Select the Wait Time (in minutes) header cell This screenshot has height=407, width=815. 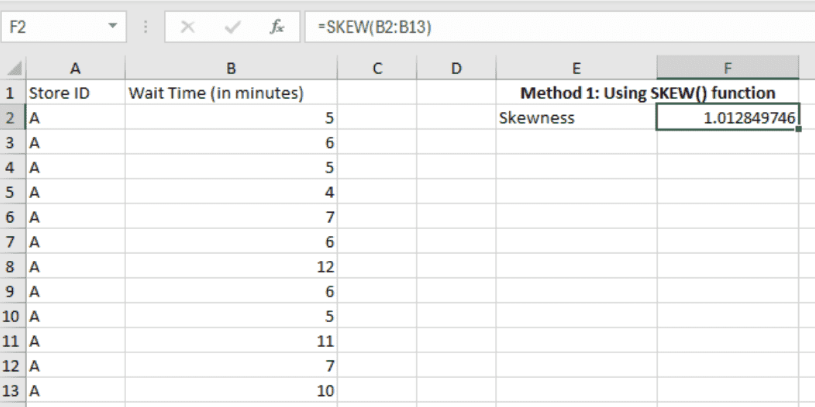(231, 93)
